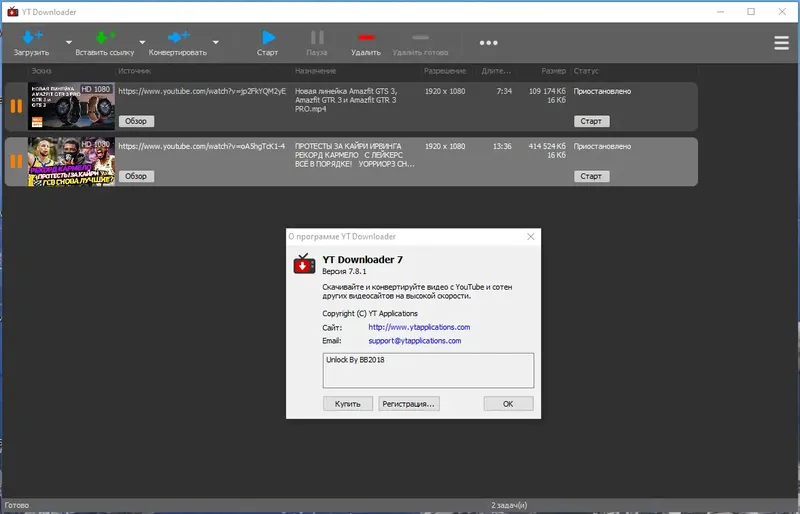Click the 109 174 Кб size value

(x=547, y=91)
